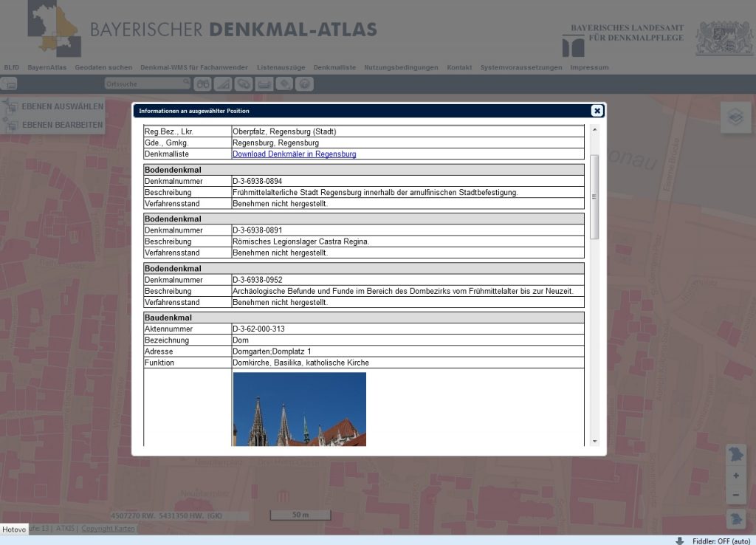Click the toolbar icon right of print
Image resolution: width=756 pixels, height=545 pixels.
coord(284,84)
